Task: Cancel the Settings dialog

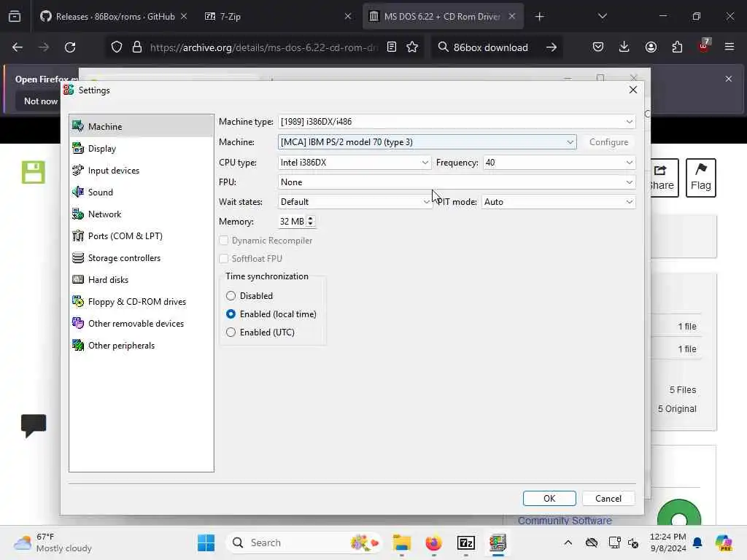Action: coord(608,498)
